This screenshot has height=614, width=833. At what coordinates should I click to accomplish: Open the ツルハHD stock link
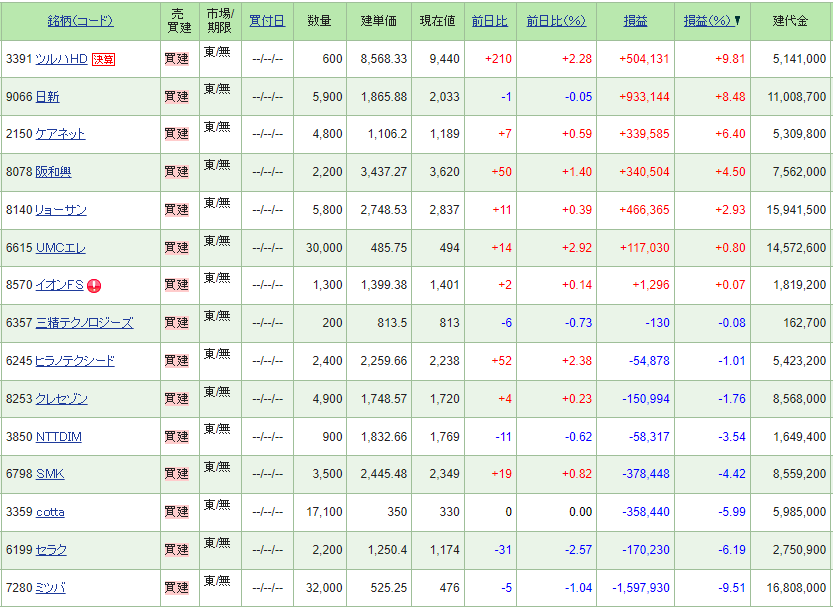tap(61, 59)
